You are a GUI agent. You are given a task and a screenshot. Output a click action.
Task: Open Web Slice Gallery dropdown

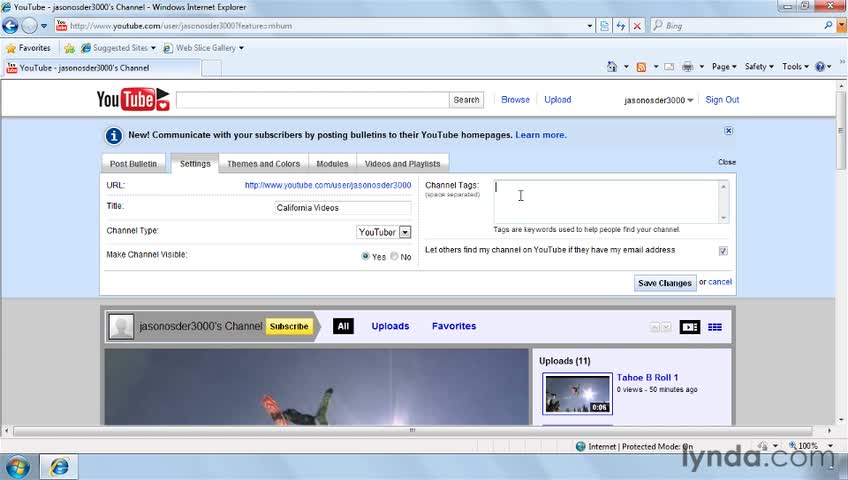point(203,48)
